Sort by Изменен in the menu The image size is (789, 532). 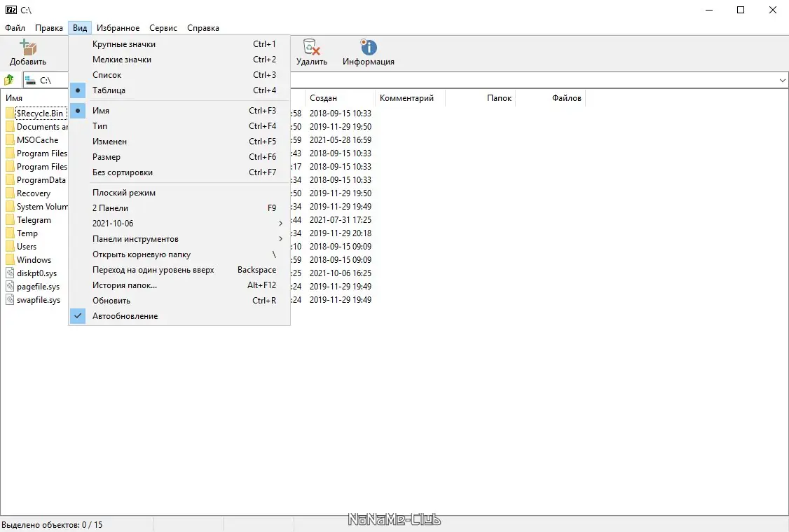tap(179, 142)
